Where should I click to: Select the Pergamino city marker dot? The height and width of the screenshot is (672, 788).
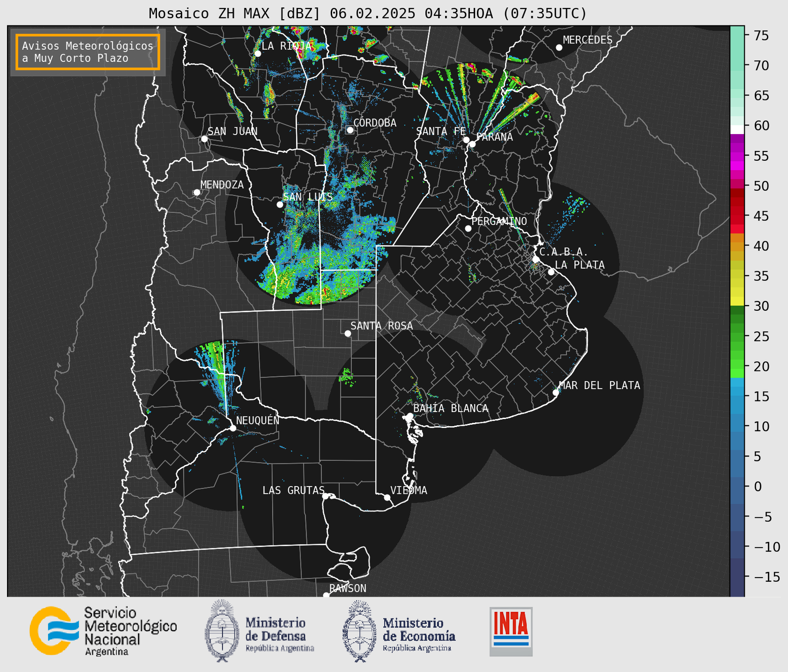468,229
